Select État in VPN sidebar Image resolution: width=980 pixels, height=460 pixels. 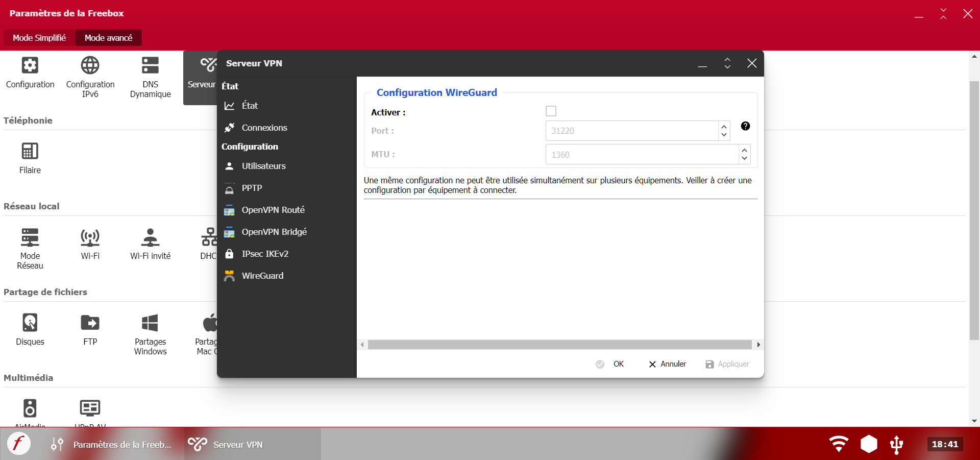pos(287,106)
